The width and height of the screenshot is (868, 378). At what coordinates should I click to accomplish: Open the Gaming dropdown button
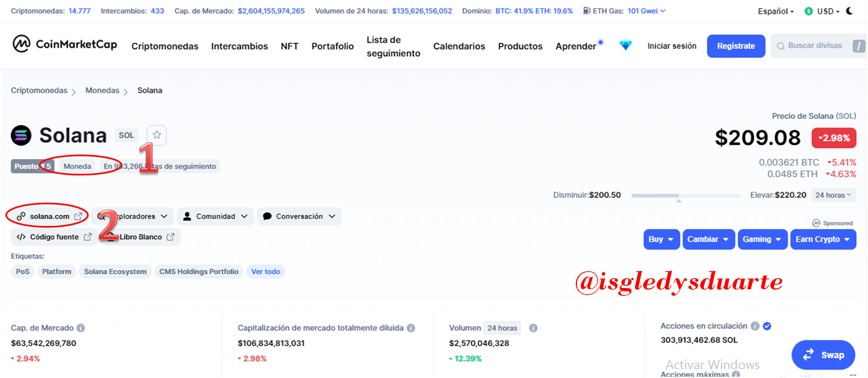tap(762, 239)
